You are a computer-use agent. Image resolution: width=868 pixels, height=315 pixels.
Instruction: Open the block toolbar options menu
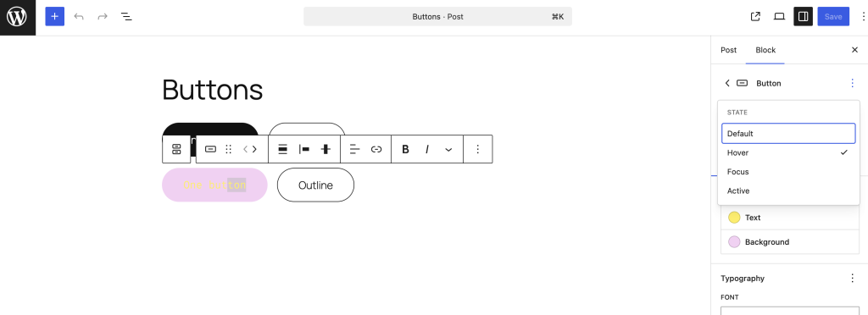pyautogui.click(x=478, y=149)
